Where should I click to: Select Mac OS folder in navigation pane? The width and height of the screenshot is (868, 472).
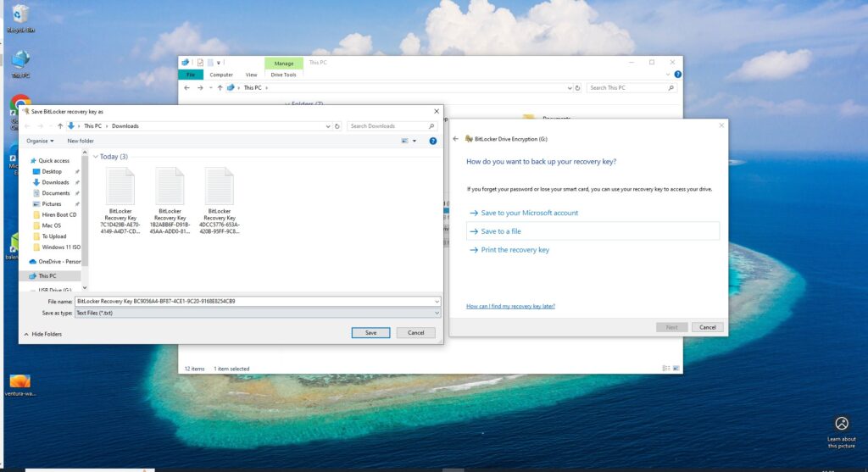point(52,225)
